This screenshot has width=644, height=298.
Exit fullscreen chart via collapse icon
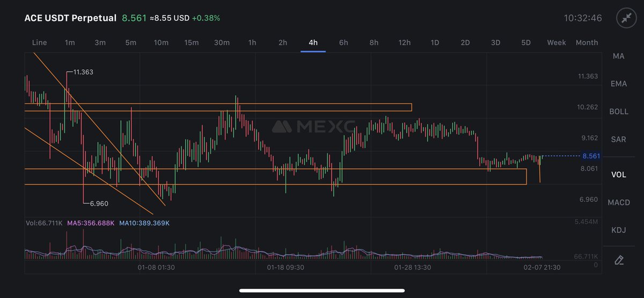pos(626,18)
